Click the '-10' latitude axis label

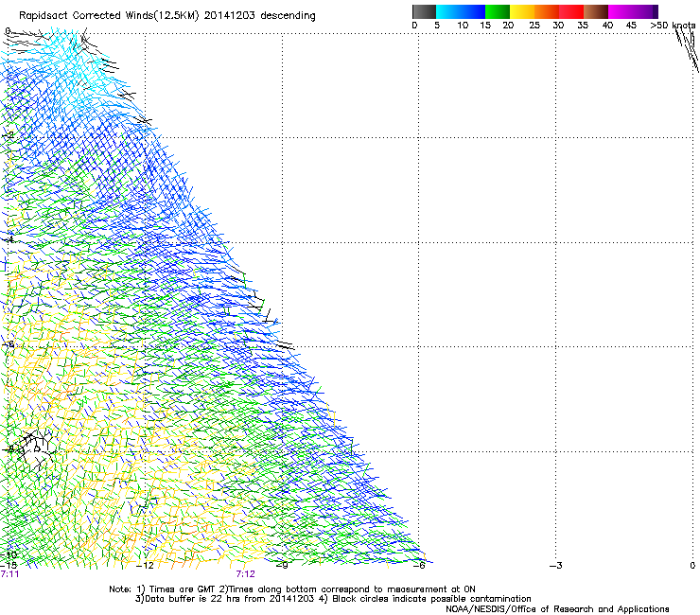pos(9,555)
